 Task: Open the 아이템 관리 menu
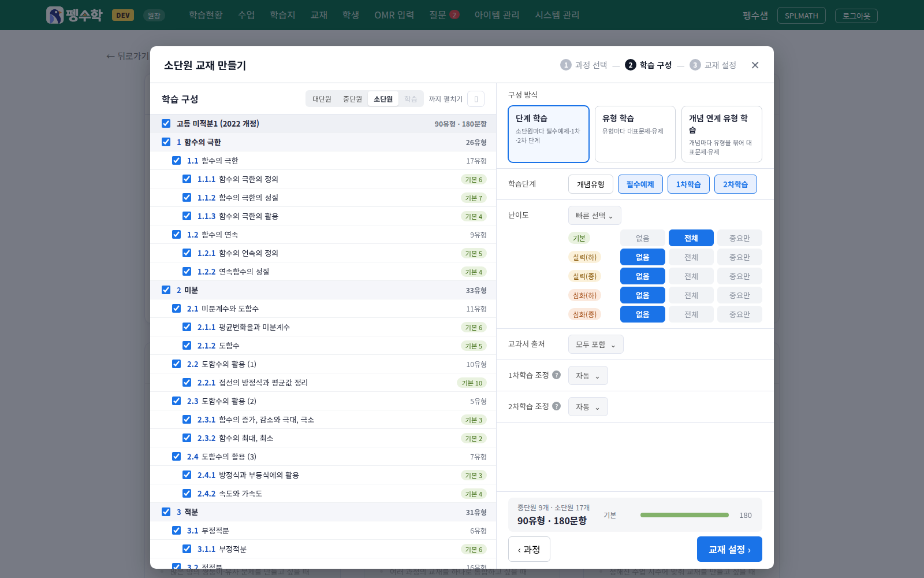[x=497, y=15]
